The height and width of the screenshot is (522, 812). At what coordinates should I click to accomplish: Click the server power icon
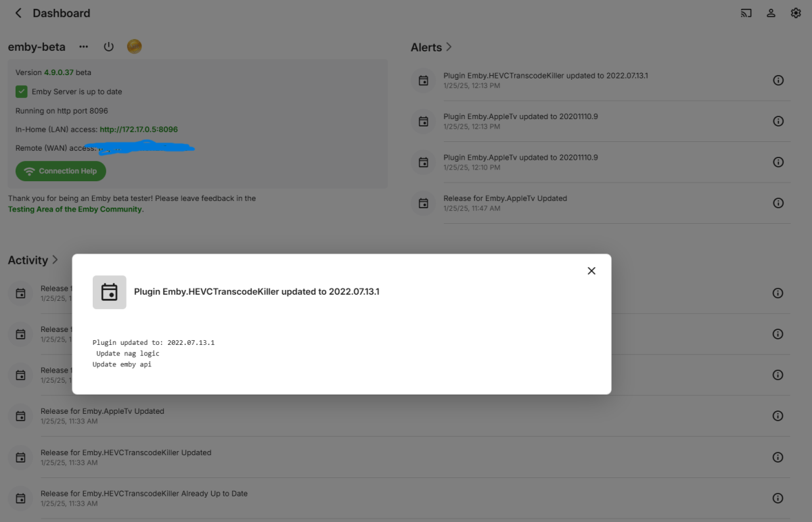[x=108, y=47]
